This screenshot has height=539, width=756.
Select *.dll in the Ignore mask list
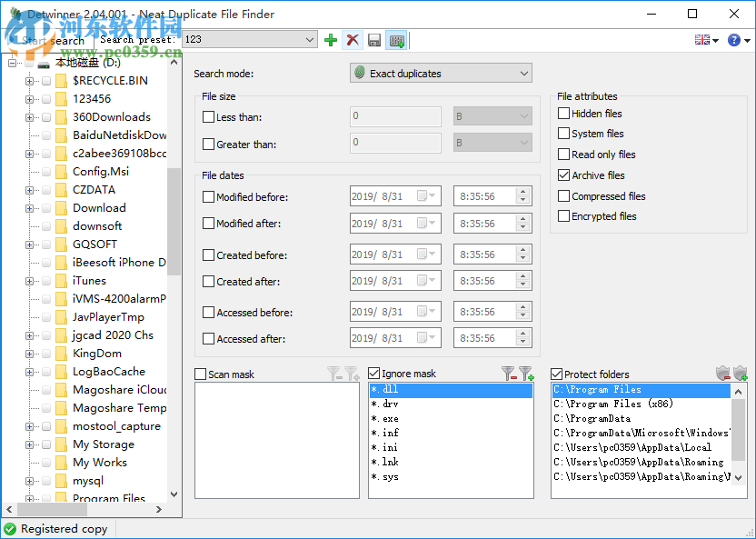[451, 390]
